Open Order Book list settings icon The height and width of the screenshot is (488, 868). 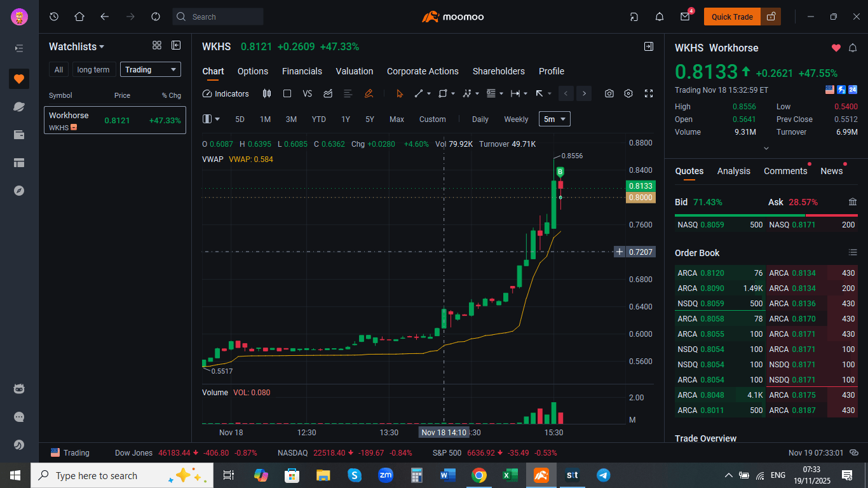[853, 253]
